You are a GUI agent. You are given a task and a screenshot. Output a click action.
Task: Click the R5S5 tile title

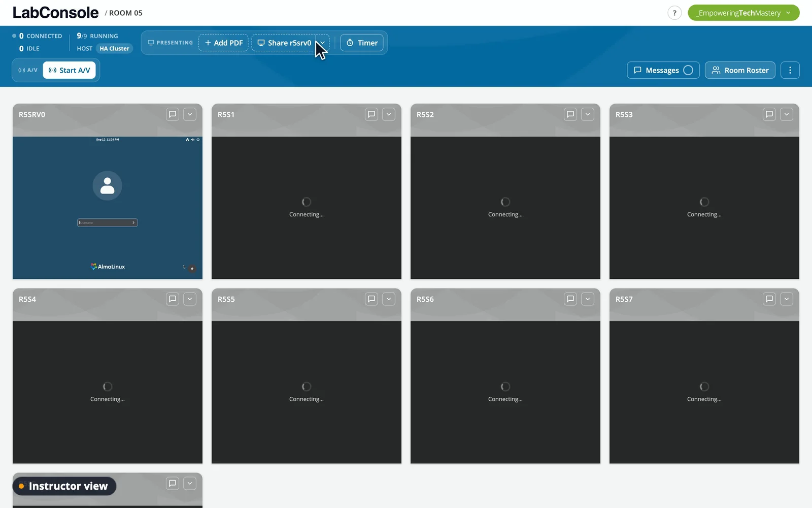(x=226, y=299)
